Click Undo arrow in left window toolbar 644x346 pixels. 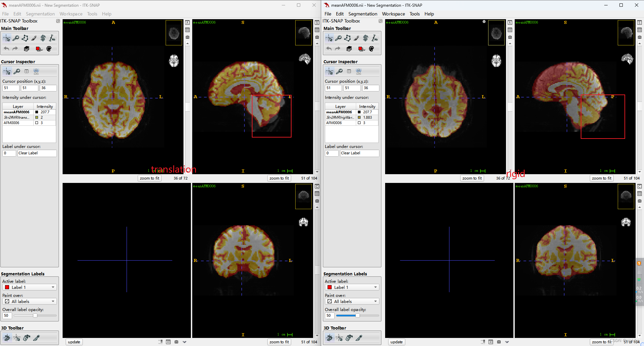(6, 49)
